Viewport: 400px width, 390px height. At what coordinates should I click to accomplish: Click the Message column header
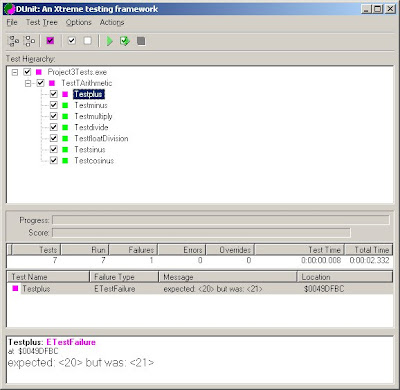click(x=228, y=277)
